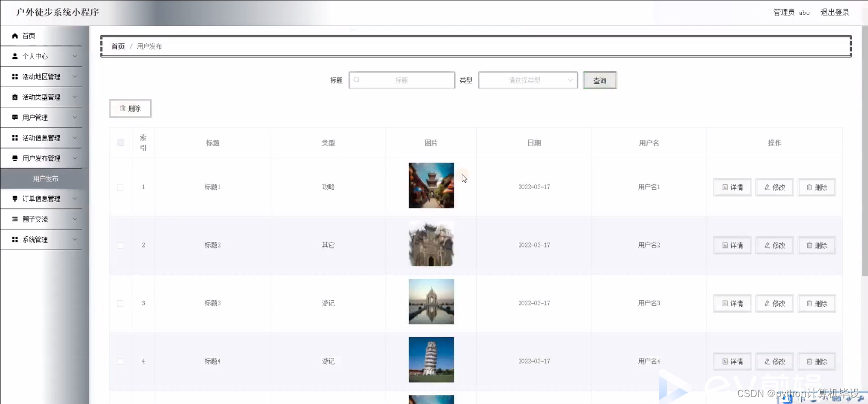Screen dimensions: 868x404
Task: Click the icon beside 订单信息管理
Action: [15, 199]
